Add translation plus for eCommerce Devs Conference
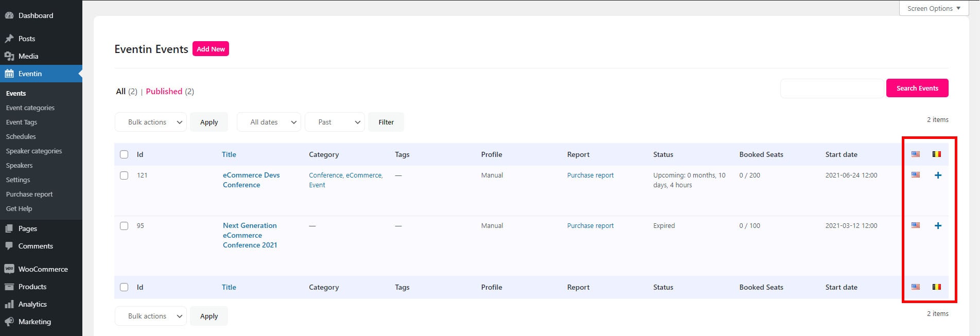This screenshot has width=980, height=336. [x=938, y=175]
